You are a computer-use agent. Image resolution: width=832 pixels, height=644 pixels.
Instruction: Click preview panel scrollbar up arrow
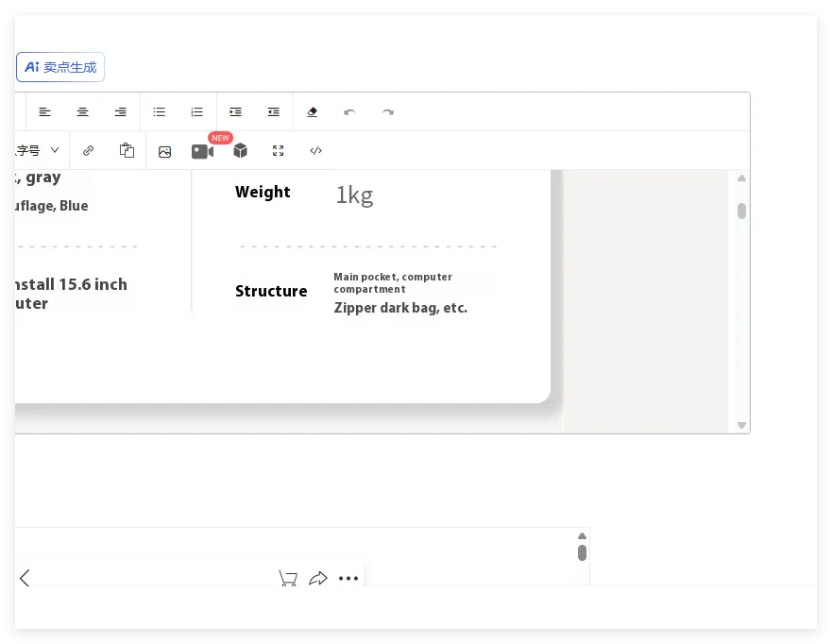pyautogui.click(x=582, y=535)
